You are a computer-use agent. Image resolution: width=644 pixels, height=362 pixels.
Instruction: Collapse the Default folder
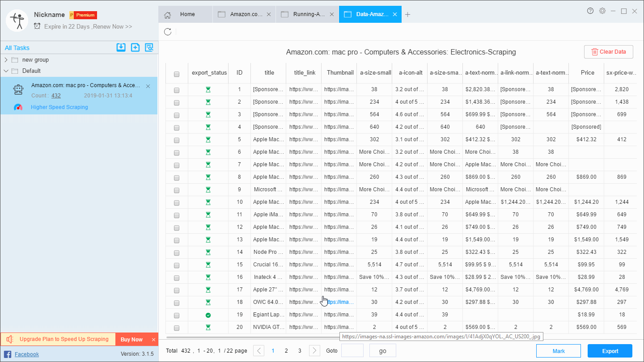point(6,71)
